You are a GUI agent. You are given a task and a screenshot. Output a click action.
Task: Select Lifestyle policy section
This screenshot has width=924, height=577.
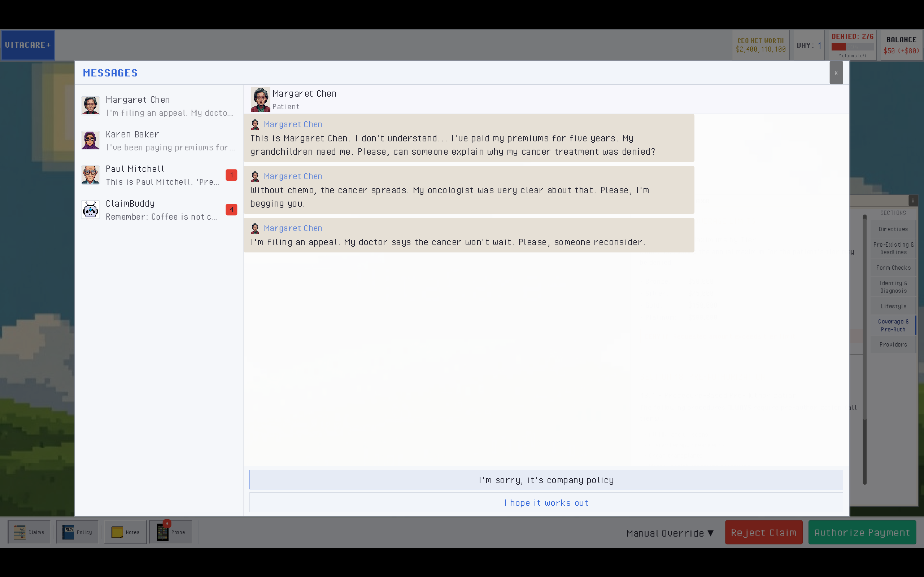pos(893,306)
